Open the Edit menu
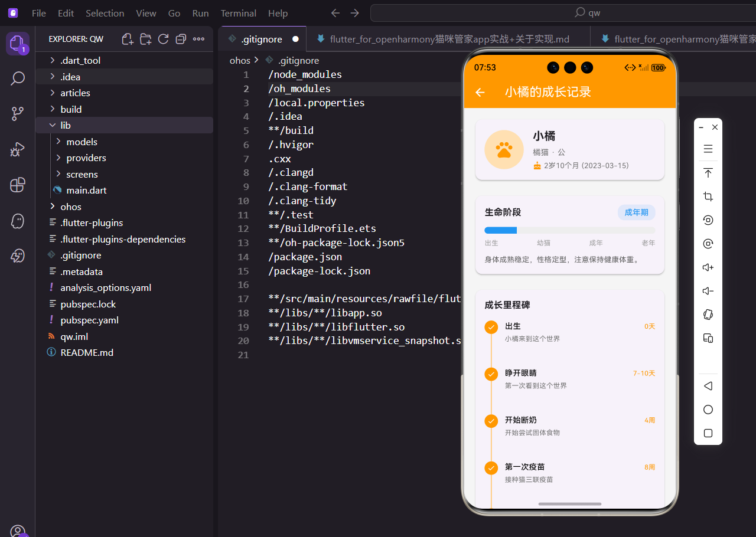This screenshot has width=756, height=537. point(66,13)
